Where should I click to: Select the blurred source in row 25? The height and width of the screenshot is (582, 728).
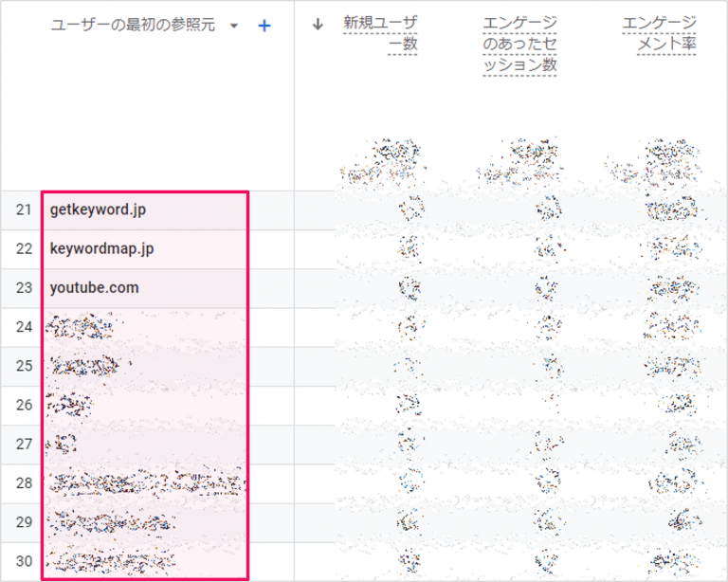click(88, 366)
